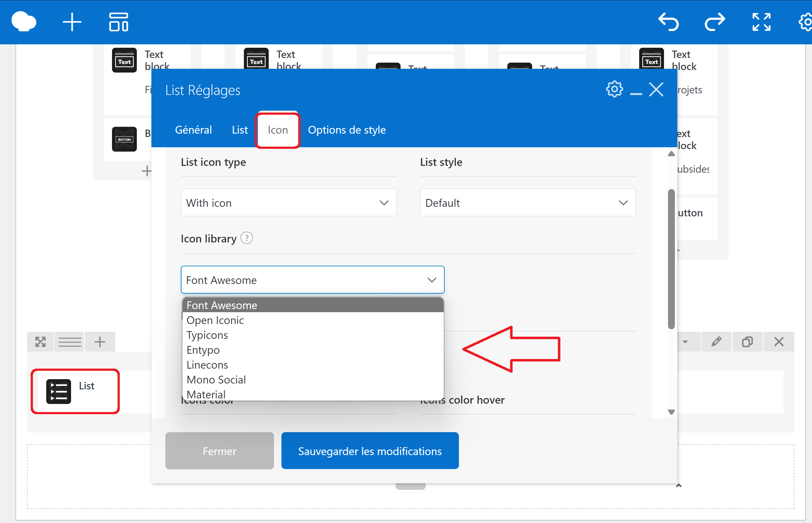Select the Icon tab
The image size is (812, 523).
point(278,130)
